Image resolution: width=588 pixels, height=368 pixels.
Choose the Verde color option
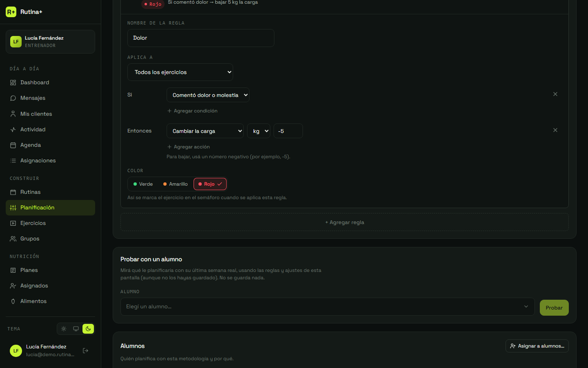coord(143,184)
